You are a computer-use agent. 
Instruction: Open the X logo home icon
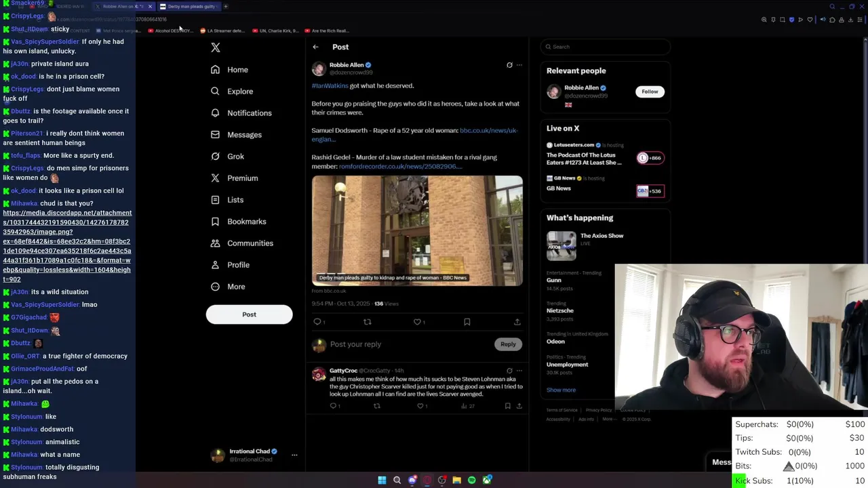(x=215, y=47)
